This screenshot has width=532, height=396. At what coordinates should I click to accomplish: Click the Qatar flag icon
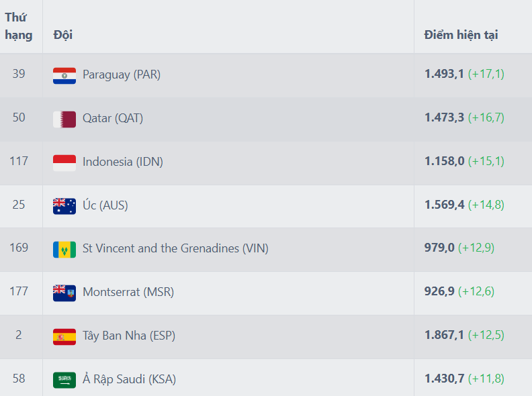click(64, 119)
